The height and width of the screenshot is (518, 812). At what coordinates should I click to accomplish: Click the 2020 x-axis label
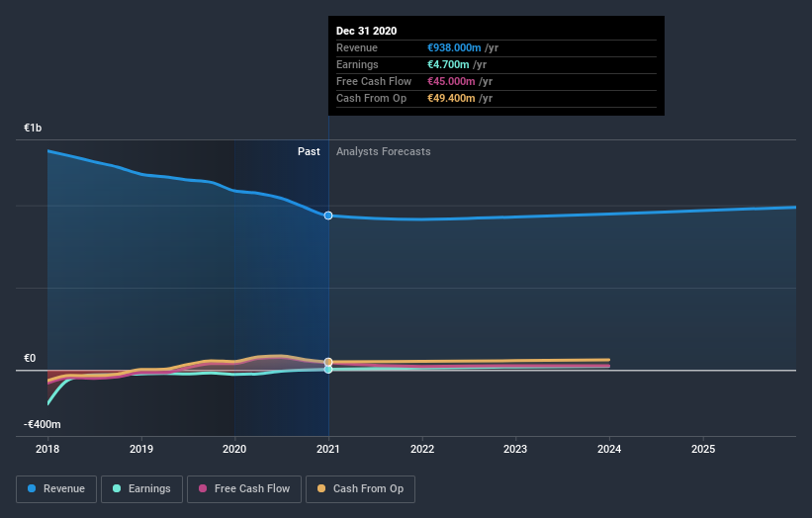coord(234,449)
